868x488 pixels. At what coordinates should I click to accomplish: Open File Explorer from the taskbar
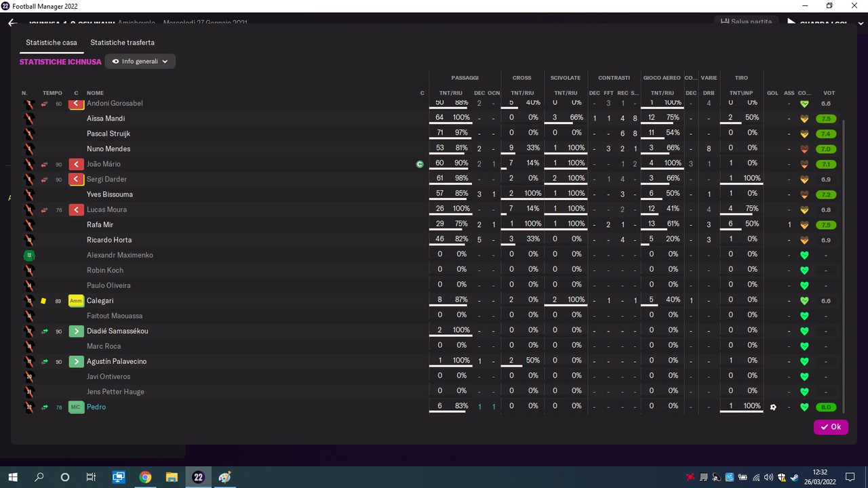[x=172, y=477]
